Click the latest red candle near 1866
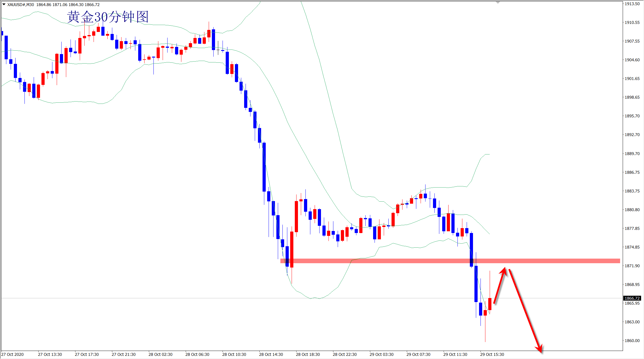The height and width of the screenshot is (359, 644). pos(490,304)
